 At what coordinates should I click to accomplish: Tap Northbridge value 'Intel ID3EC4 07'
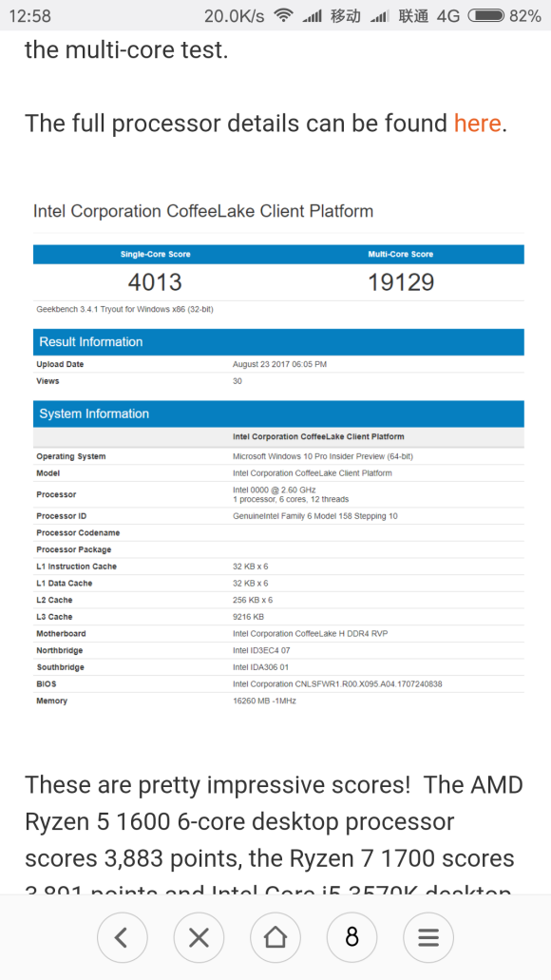click(262, 650)
